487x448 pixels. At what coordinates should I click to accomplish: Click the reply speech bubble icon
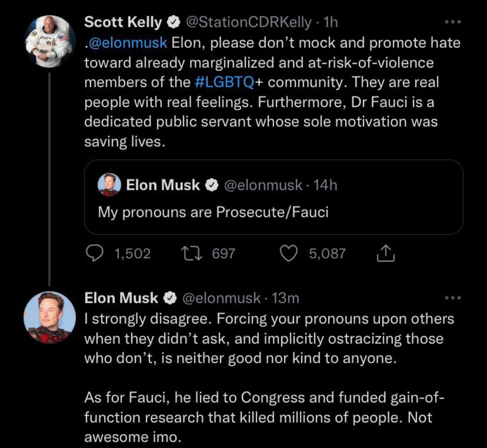point(94,253)
